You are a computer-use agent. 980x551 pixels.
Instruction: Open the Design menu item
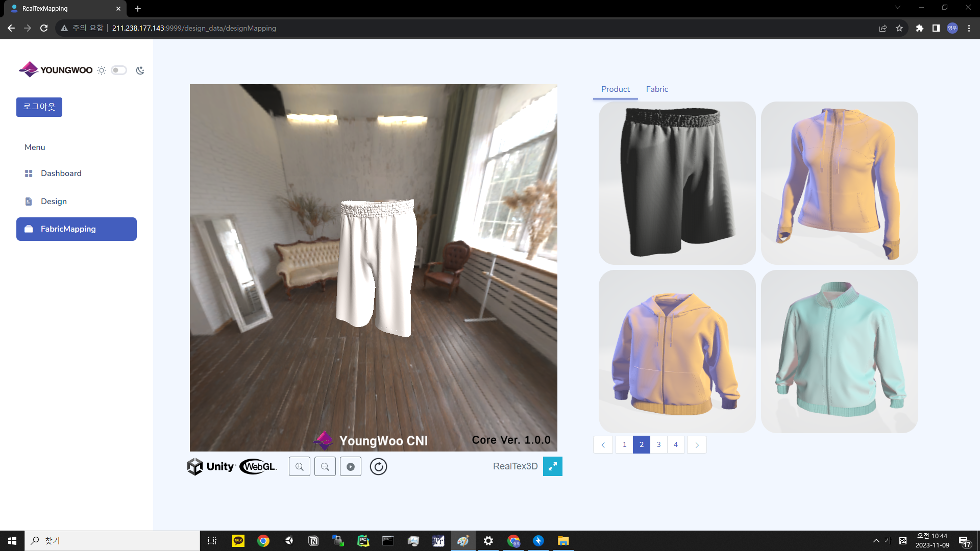[x=54, y=202]
